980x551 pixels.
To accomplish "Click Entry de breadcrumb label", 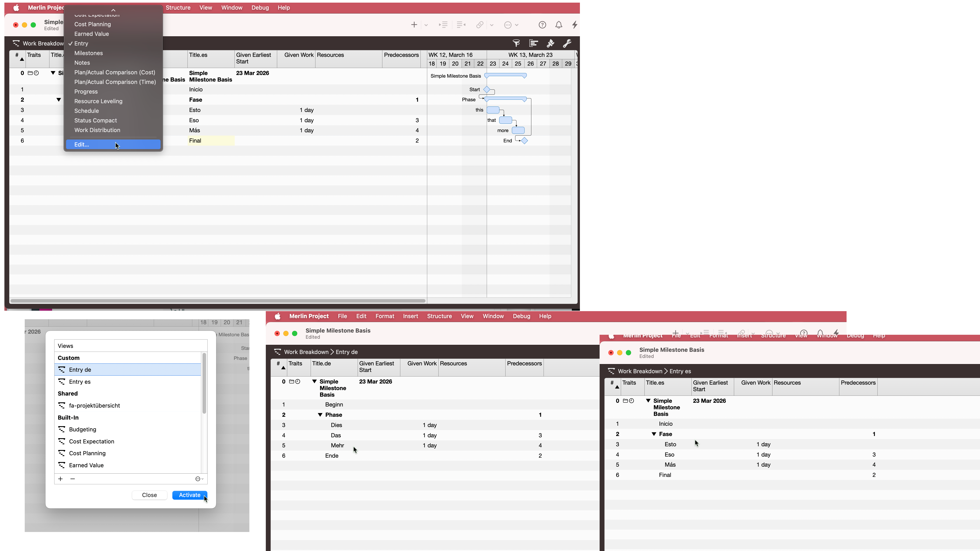I will pos(346,352).
